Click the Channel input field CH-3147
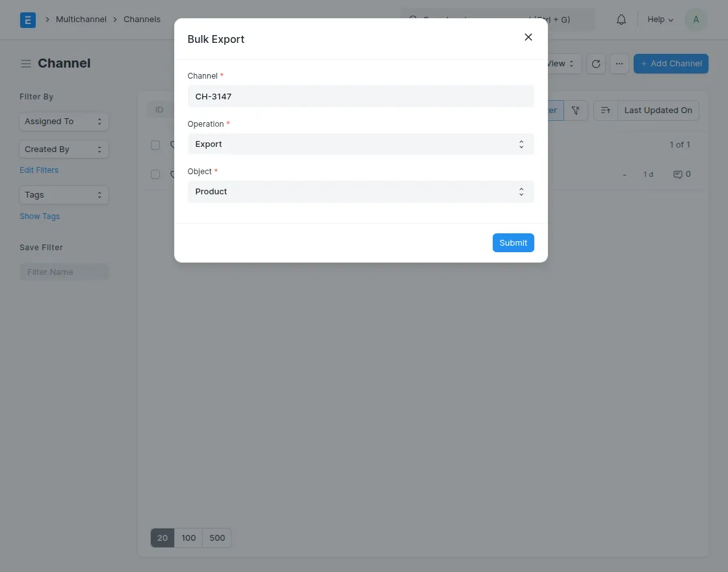Screen dimensions: 728x572 click(x=361, y=96)
